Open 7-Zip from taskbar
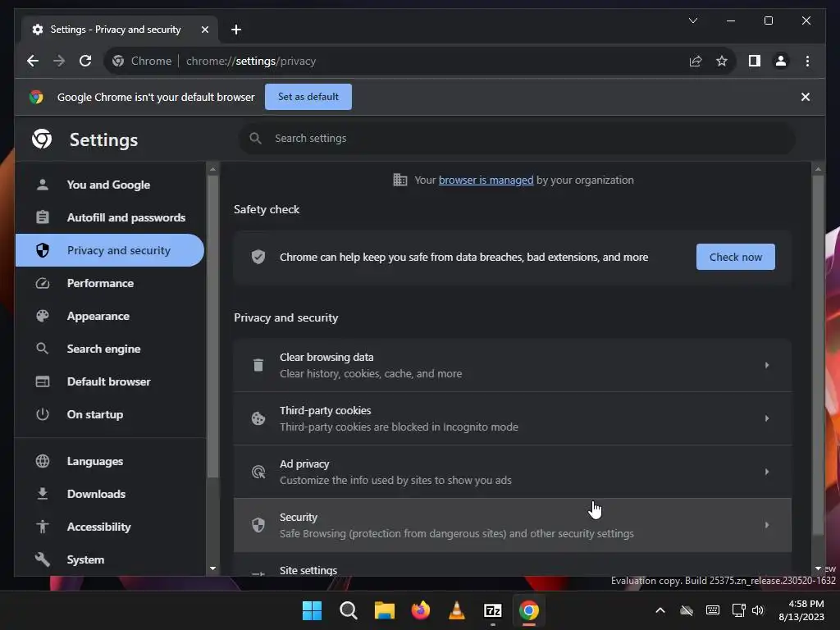This screenshot has width=840, height=630. [492, 610]
